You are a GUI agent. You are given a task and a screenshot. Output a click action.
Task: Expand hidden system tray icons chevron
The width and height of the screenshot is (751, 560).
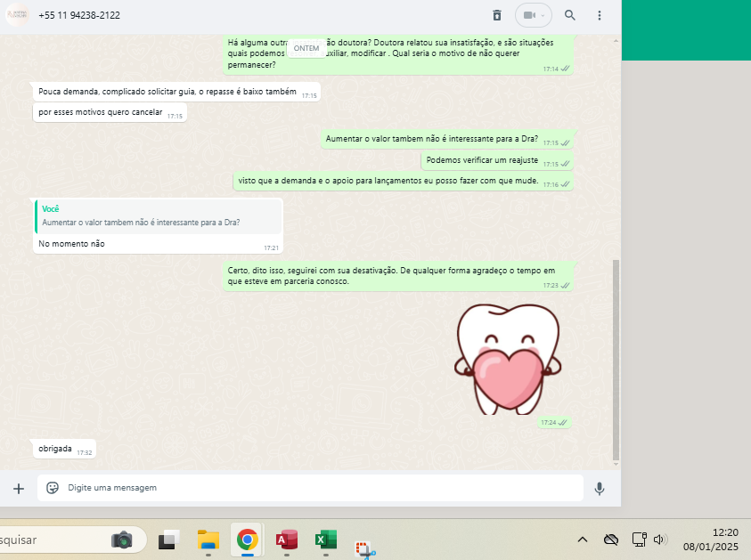[583, 540]
